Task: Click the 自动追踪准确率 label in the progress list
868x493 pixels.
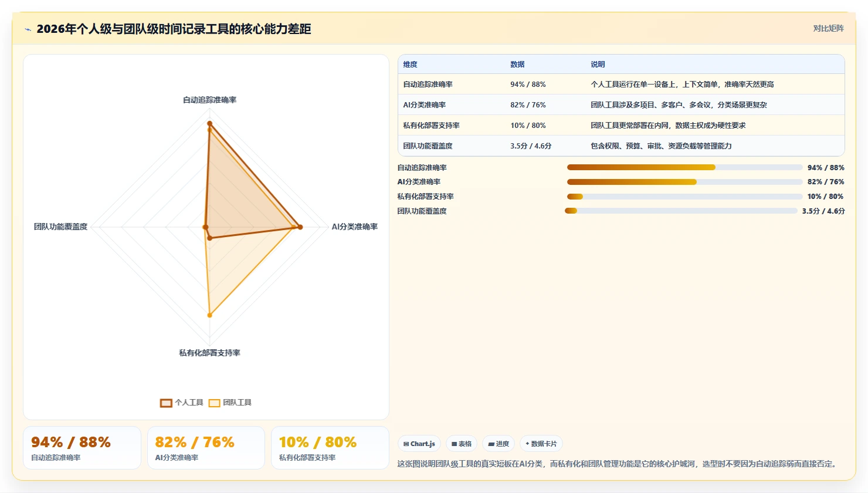Action: (422, 168)
